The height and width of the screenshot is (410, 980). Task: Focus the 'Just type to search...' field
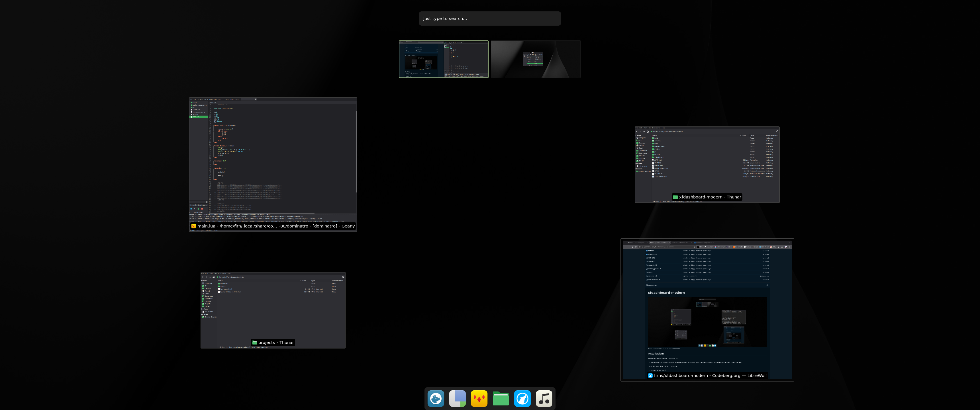point(490,18)
